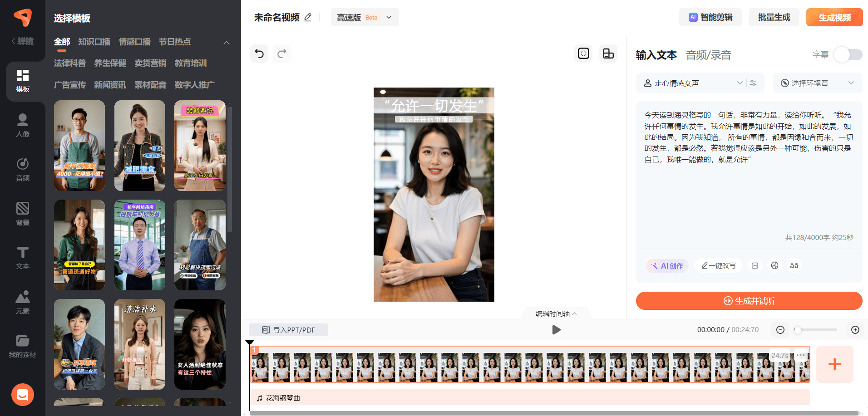
Task: Click the undo arrow icon
Action: point(259,54)
